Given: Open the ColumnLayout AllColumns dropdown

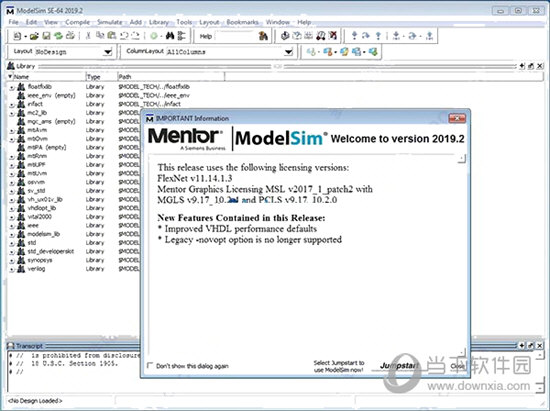Looking at the screenshot, I should coord(288,52).
